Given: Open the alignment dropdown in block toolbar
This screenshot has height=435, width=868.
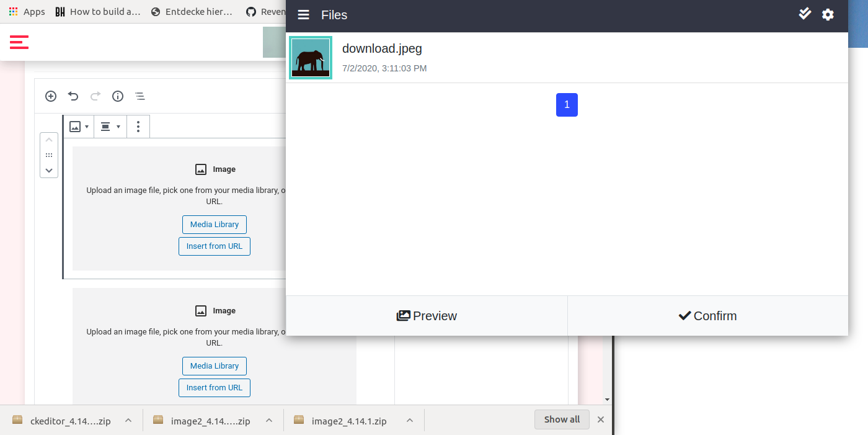Looking at the screenshot, I should [x=110, y=126].
